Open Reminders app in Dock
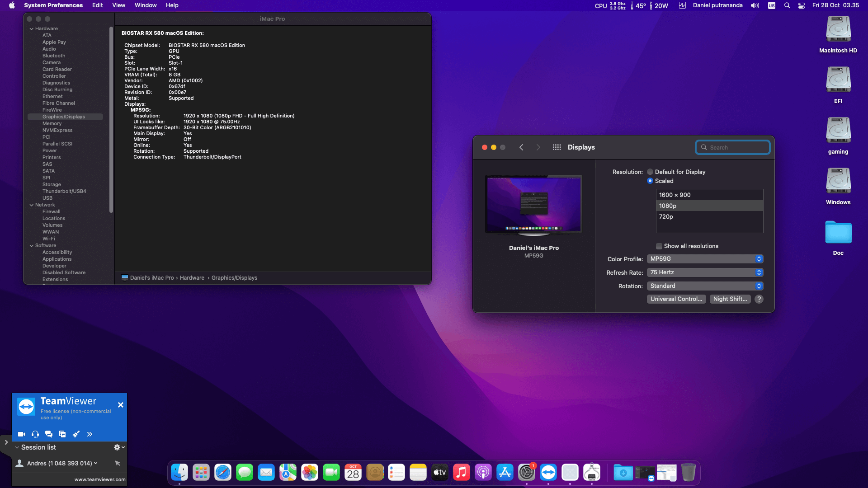The height and width of the screenshot is (488, 868). pos(396,473)
